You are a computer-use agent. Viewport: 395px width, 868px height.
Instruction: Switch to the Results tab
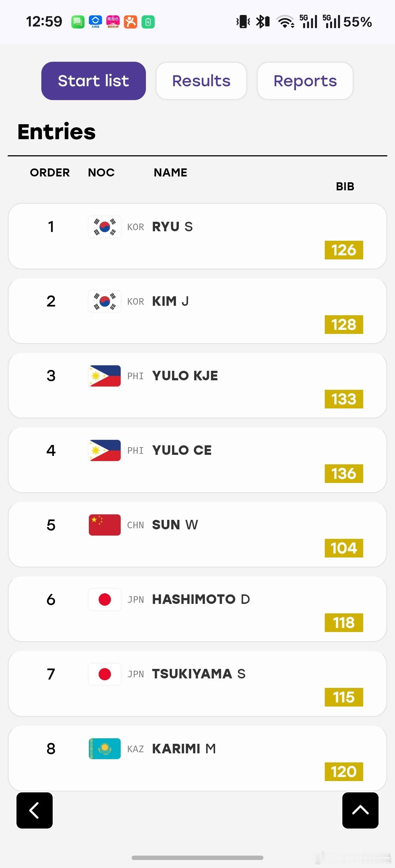coord(201,81)
